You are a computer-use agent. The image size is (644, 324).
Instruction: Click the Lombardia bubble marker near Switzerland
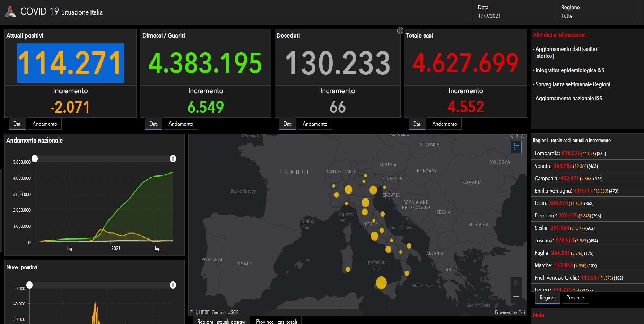click(348, 189)
